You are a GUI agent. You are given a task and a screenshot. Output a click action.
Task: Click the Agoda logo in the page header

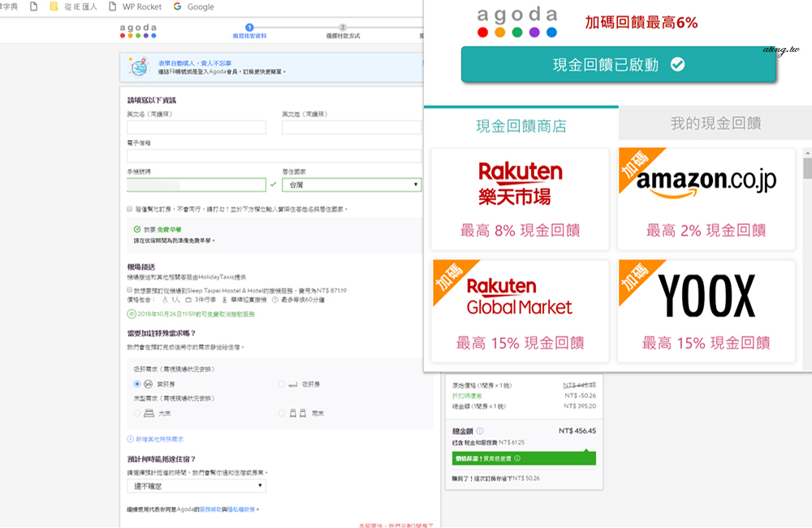pyautogui.click(x=137, y=31)
